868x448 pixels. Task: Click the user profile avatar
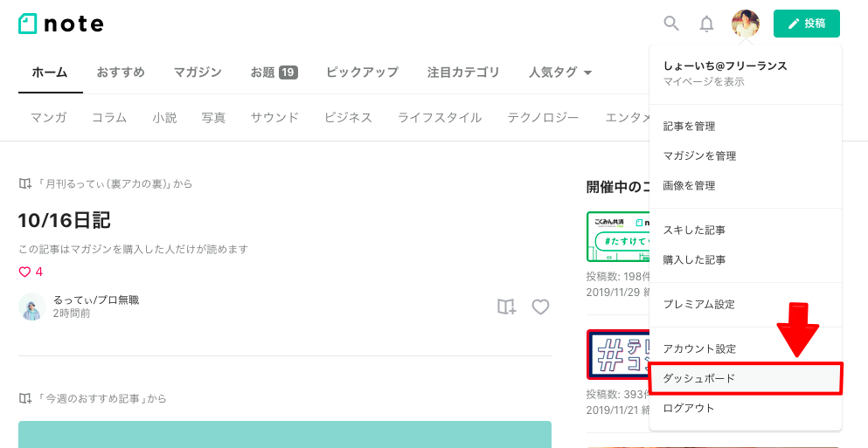(x=745, y=24)
